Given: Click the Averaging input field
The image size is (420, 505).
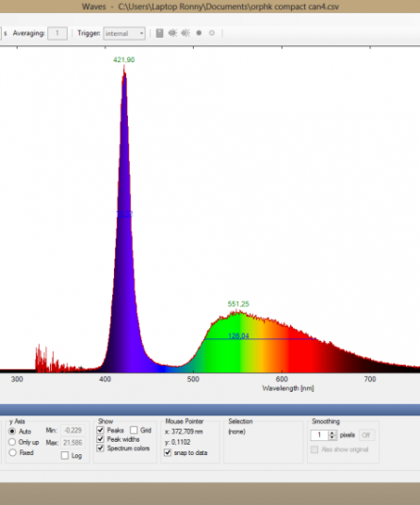Looking at the screenshot, I should tap(57, 33).
